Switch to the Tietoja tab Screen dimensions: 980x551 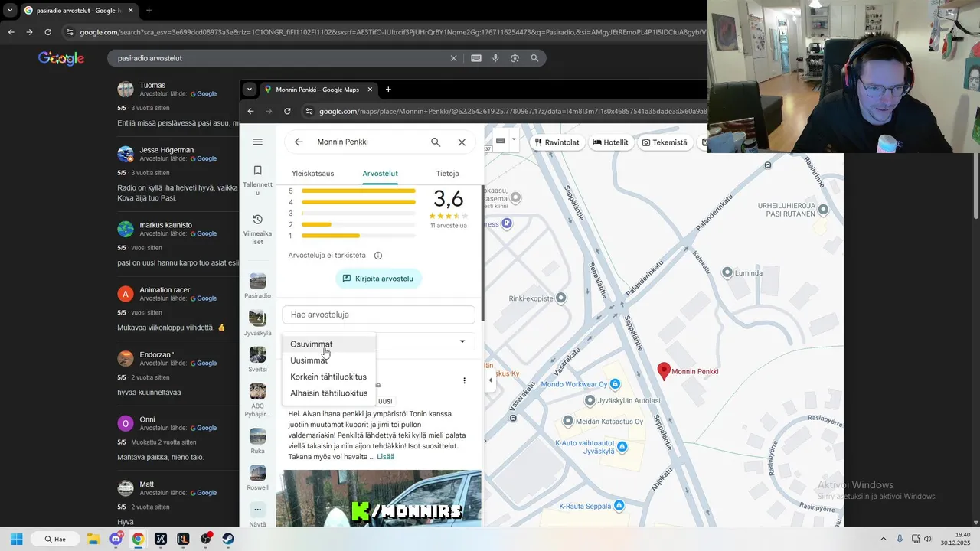point(447,174)
